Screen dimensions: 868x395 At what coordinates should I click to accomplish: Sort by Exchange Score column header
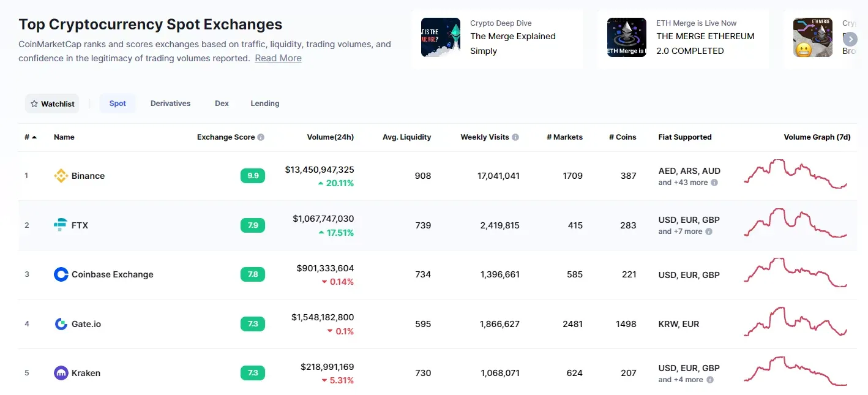tap(226, 137)
